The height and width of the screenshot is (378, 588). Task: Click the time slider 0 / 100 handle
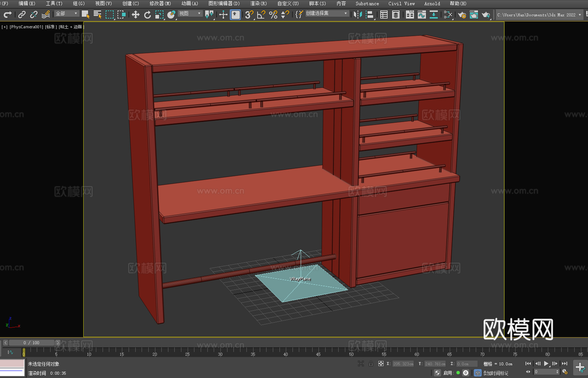(32, 343)
